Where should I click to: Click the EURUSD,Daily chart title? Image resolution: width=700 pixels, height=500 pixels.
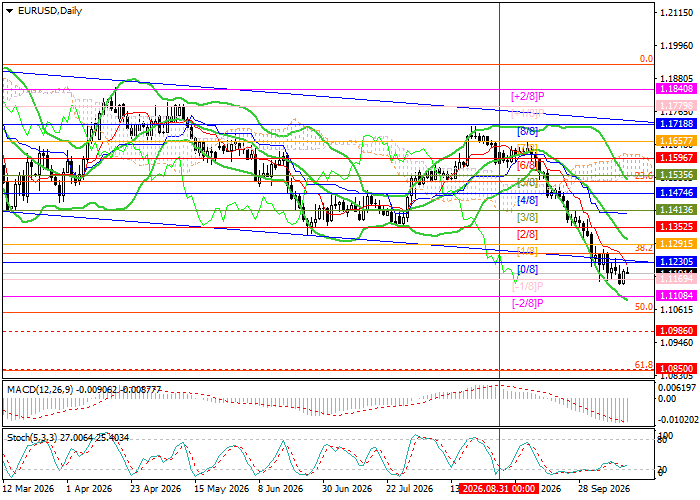pos(50,11)
